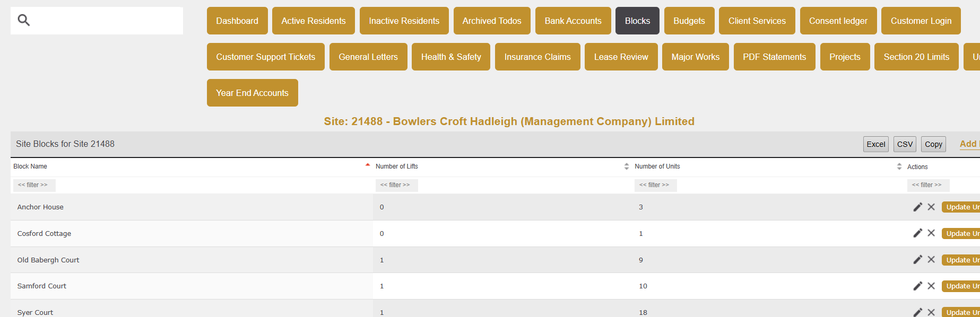
Task: Select the Blocks tab
Action: (637, 21)
